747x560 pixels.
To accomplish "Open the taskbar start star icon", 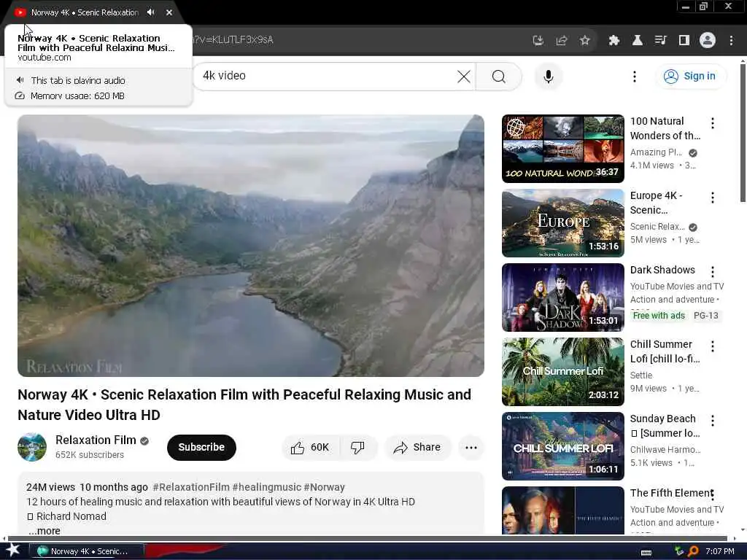I will point(13,551).
